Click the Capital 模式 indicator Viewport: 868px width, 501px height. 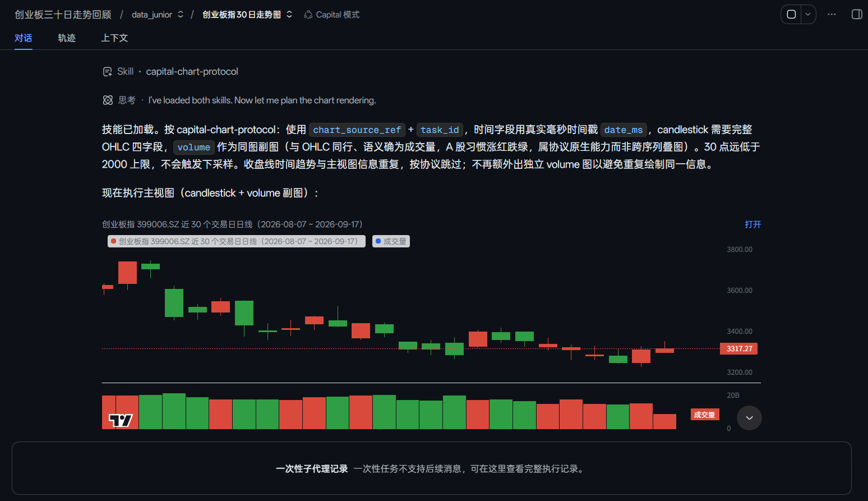[331, 15]
